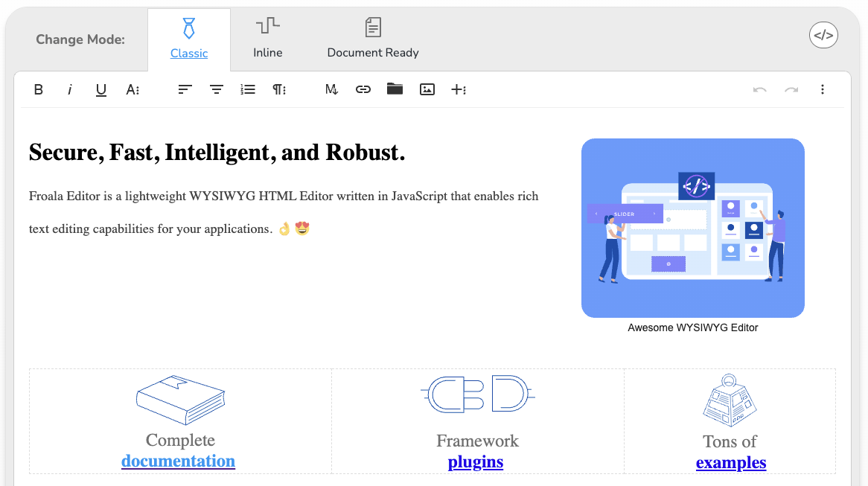868x486 pixels.
Task: Open the Complete documentation link
Action: click(x=178, y=461)
